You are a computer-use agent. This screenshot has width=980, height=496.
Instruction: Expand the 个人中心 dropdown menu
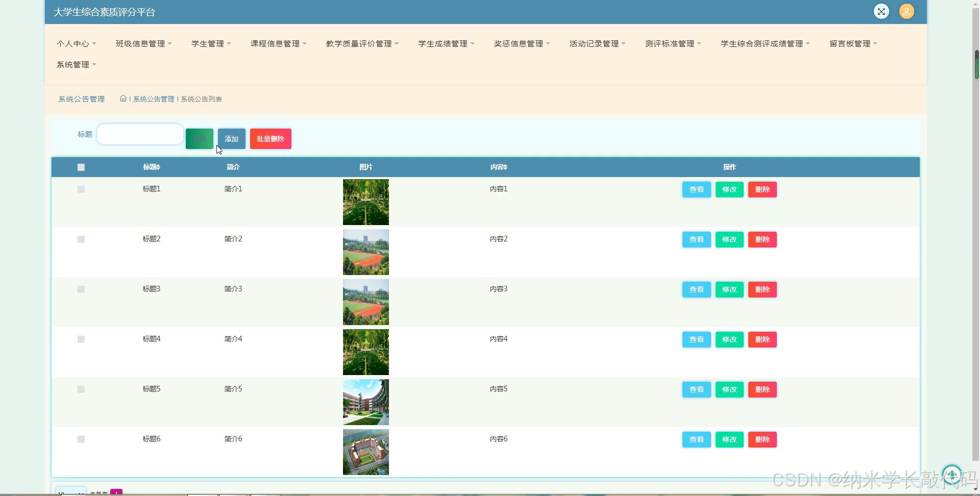pos(76,44)
